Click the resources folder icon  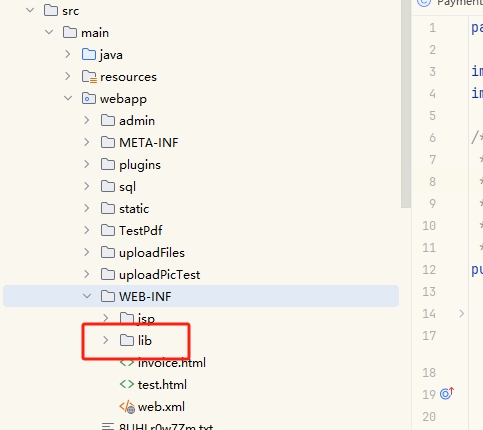(x=89, y=77)
